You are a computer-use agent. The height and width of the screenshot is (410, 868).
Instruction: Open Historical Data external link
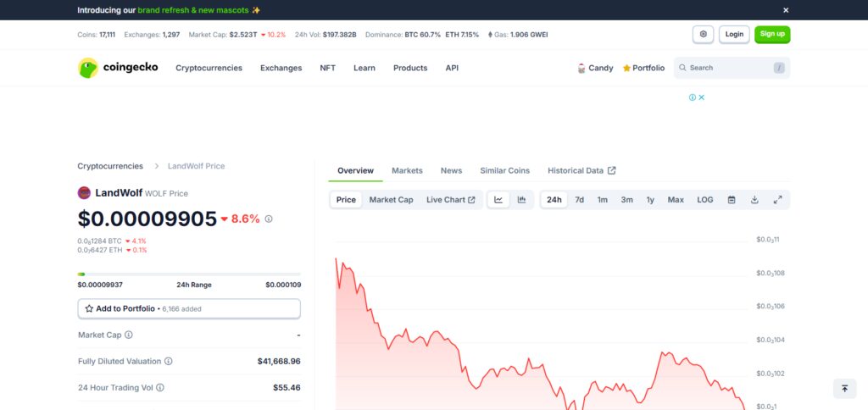[x=581, y=170]
